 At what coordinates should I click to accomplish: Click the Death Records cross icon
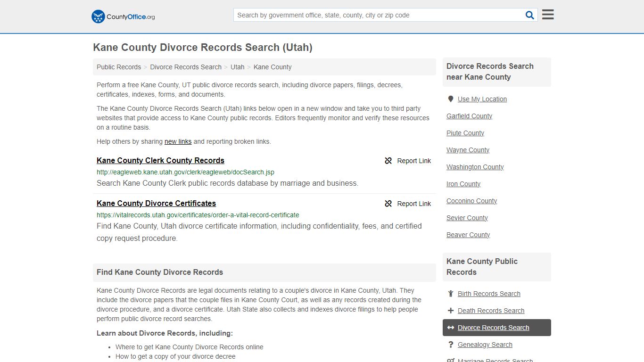coord(451,311)
